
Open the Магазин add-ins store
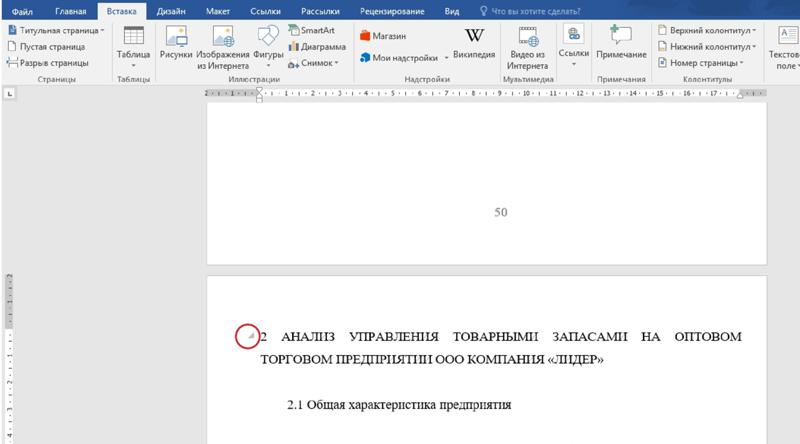point(383,36)
